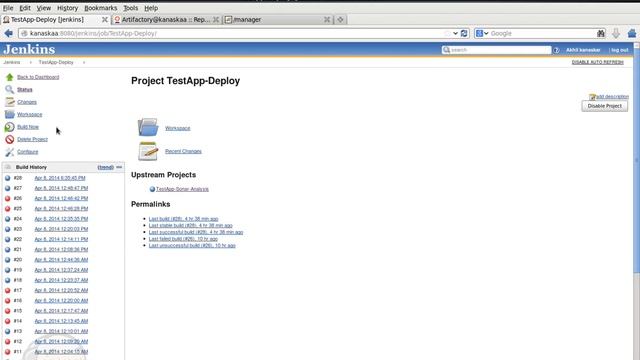Switch to the /manager tab
The image size is (640, 360).
[x=277, y=20]
